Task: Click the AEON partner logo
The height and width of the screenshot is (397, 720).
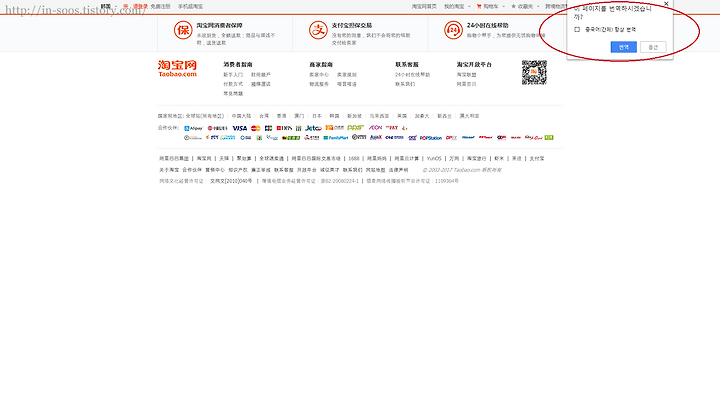Action: click(x=375, y=128)
